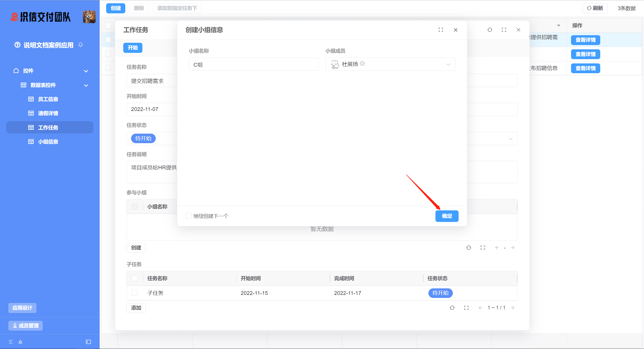Screen dimensions: 644x349
Task: Click the fullscreen icon in 创建小组信息 dialog
Action: click(441, 30)
